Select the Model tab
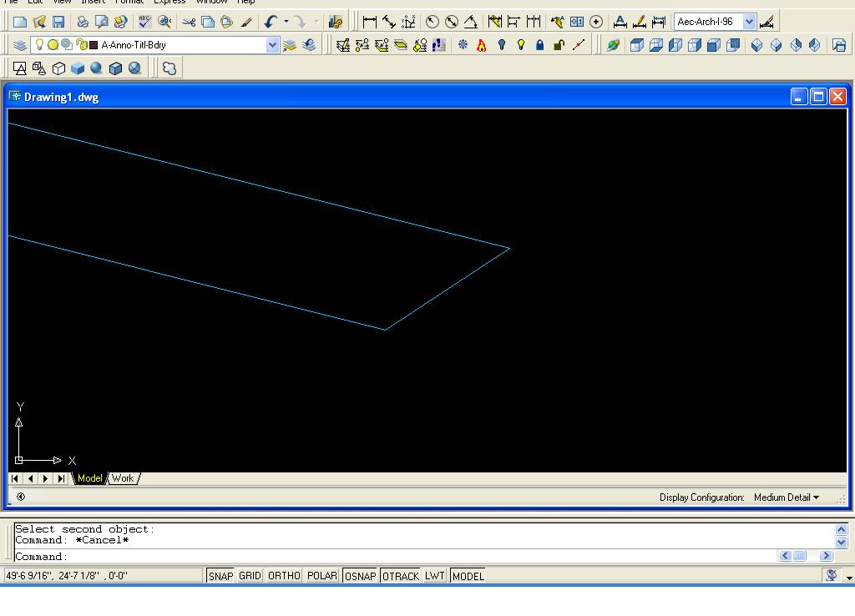Image resolution: width=855 pixels, height=616 pixels. click(89, 478)
